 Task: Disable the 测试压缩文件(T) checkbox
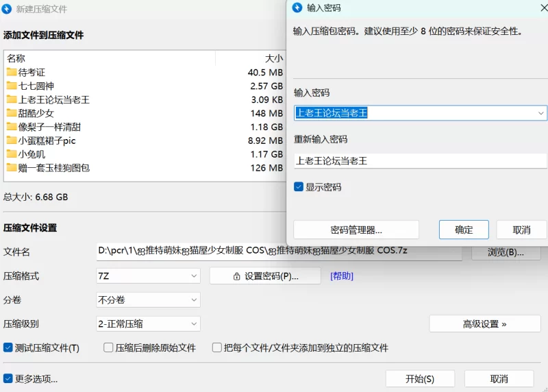pyautogui.click(x=8, y=347)
